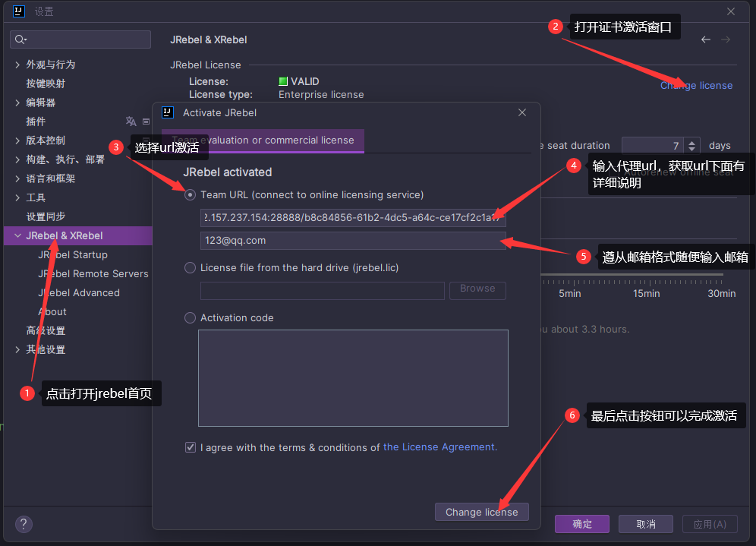This screenshot has width=756, height=546.
Task: Select License file from hard drive option
Action: [x=190, y=268]
